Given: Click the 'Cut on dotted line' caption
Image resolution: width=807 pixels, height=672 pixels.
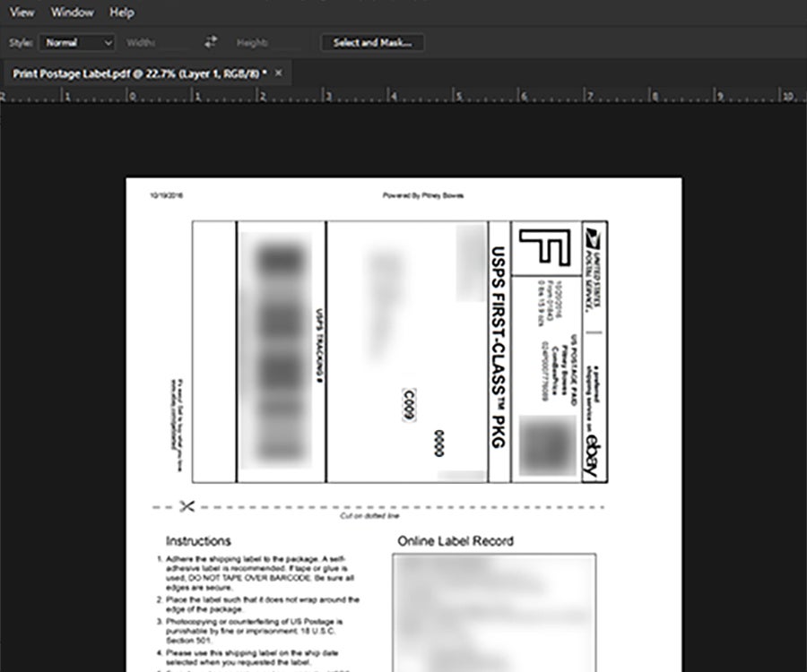Looking at the screenshot, I should [369, 516].
